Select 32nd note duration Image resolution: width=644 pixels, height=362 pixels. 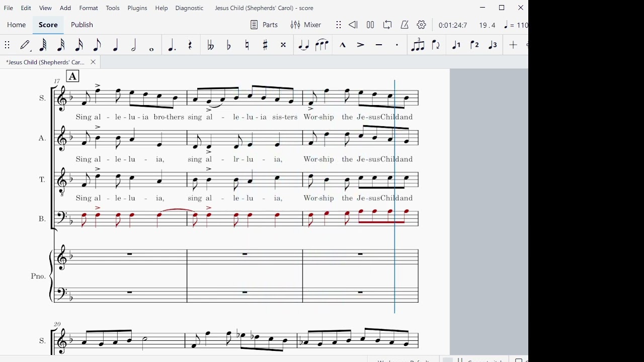click(61, 45)
